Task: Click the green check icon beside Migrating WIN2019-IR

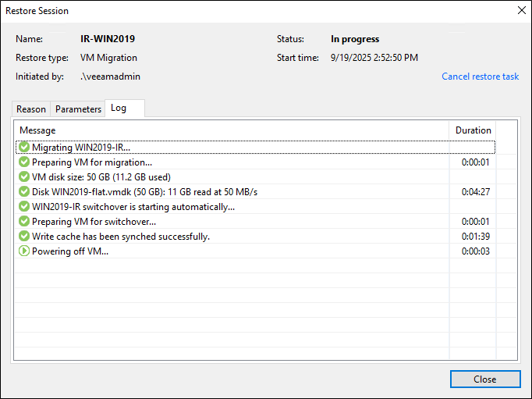Action: coord(24,148)
